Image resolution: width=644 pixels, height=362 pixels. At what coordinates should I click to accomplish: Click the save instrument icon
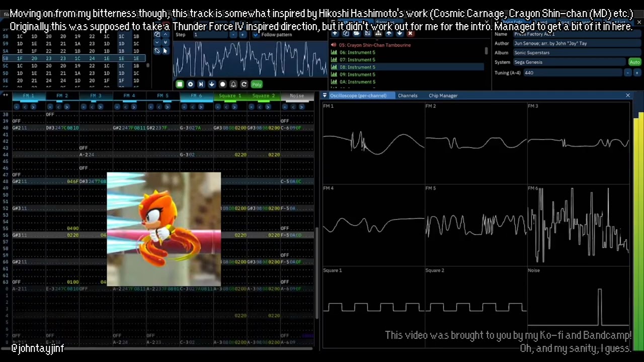point(367,33)
